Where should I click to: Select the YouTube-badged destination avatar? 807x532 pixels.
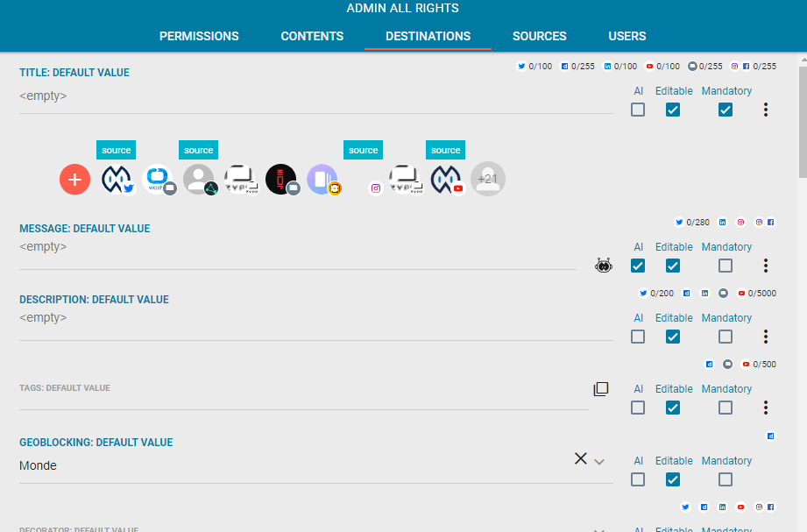point(446,180)
